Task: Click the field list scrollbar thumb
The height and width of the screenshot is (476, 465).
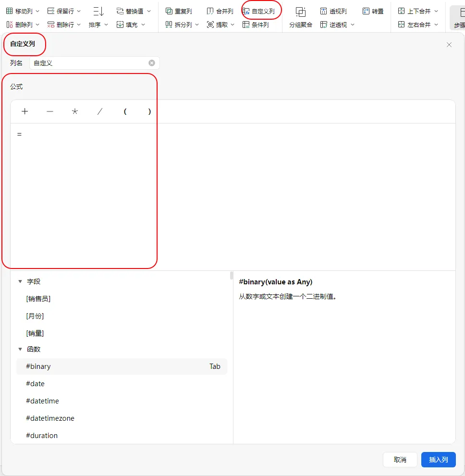Action: 232,275
